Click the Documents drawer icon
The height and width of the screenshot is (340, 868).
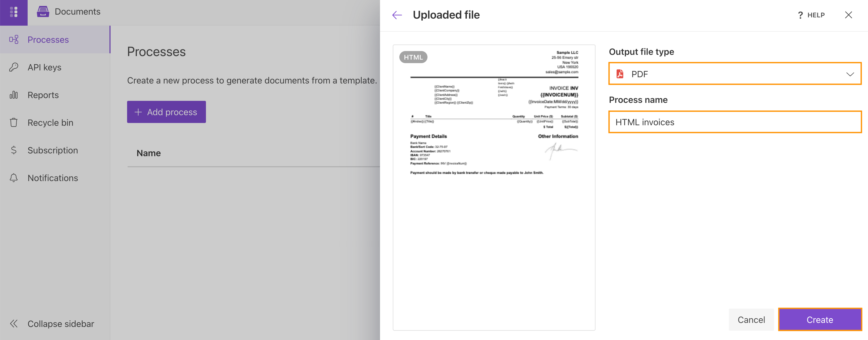pos(43,12)
